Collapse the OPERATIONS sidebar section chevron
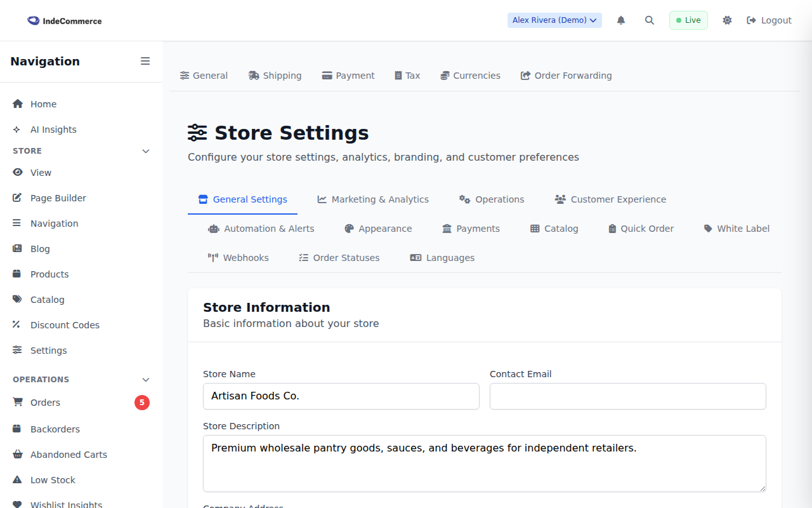Screen dimensions: 812x508 (146, 380)
